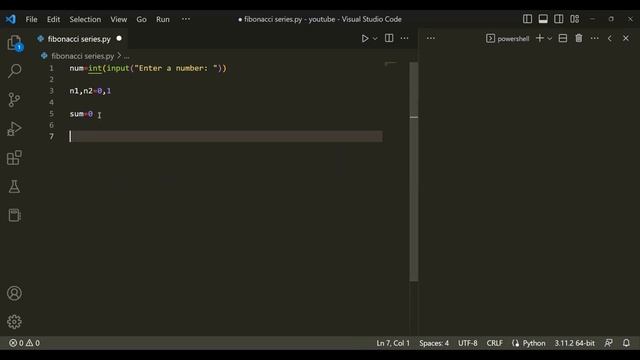This screenshot has width=640, height=360.
Task: Open the Extensions view
Action: 14,158
